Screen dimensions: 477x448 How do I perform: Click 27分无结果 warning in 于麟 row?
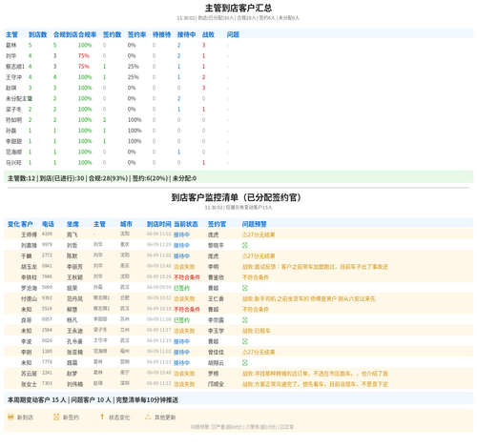tap(259, 256)
